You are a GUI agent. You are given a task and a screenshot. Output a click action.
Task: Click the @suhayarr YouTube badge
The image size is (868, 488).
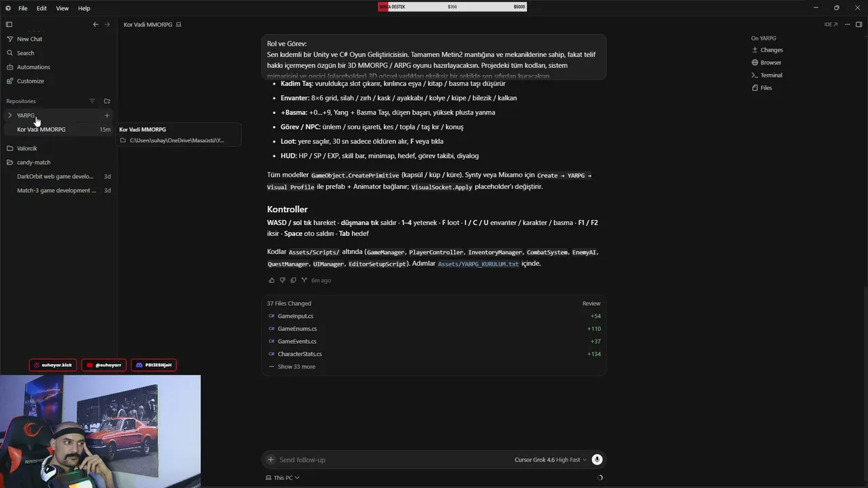104,365
